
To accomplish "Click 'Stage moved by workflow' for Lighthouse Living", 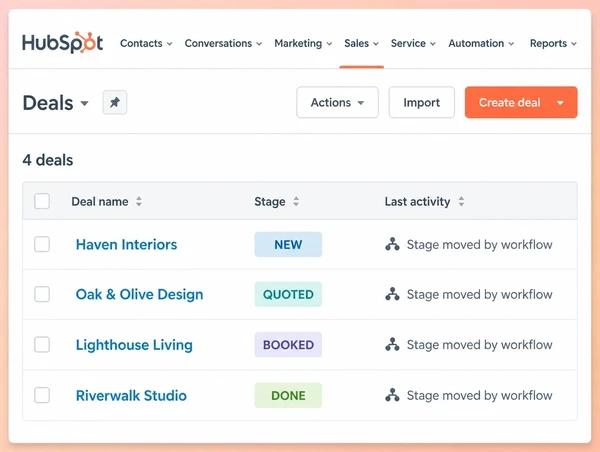I will coord(479,344).
